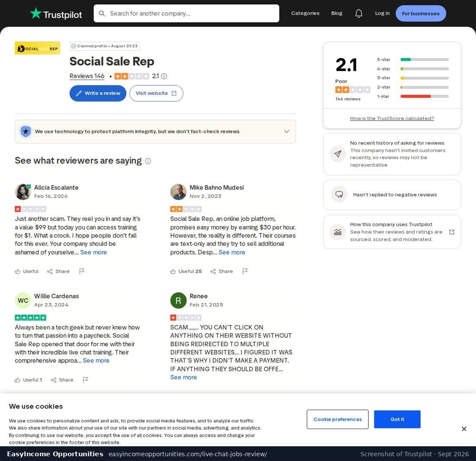Open the notifications bell
Image resolution: width=476 pixels, height=461 pixels.
[x=359, y=13]
